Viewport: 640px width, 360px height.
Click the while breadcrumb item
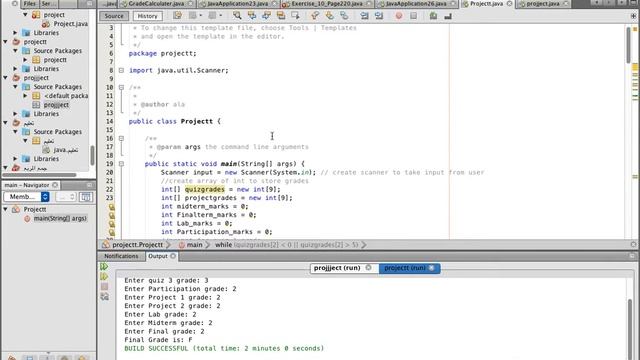point(287,245)
